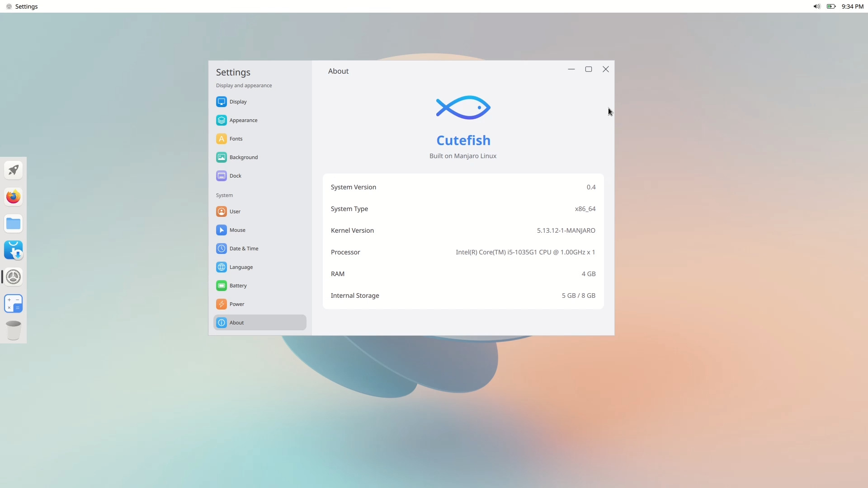Launch Firefox from the dock

(13, 197)
